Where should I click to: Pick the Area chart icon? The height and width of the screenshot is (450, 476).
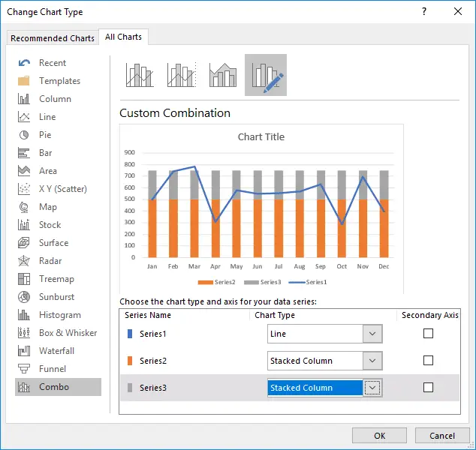point(24,171)
